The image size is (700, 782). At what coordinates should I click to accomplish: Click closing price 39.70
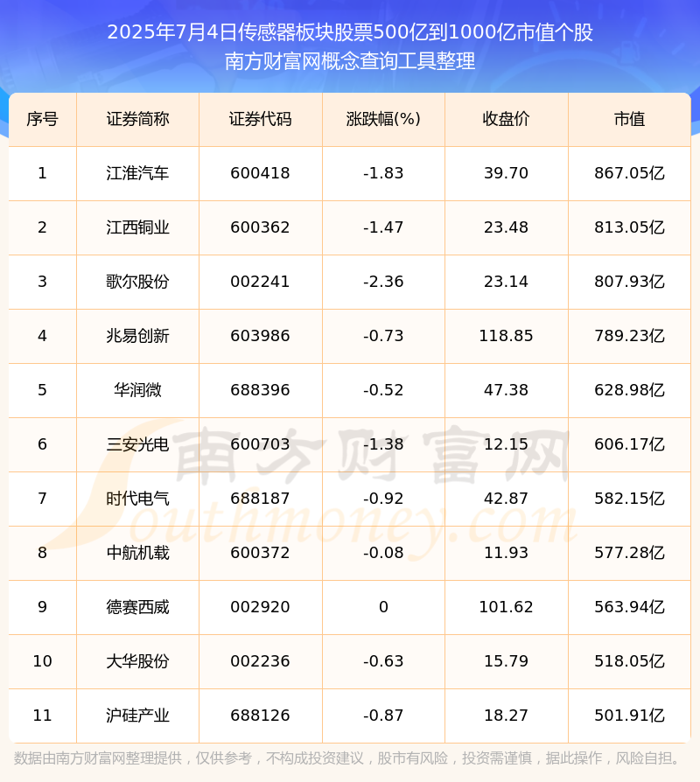pyautogui.click(x=506, y=173)
